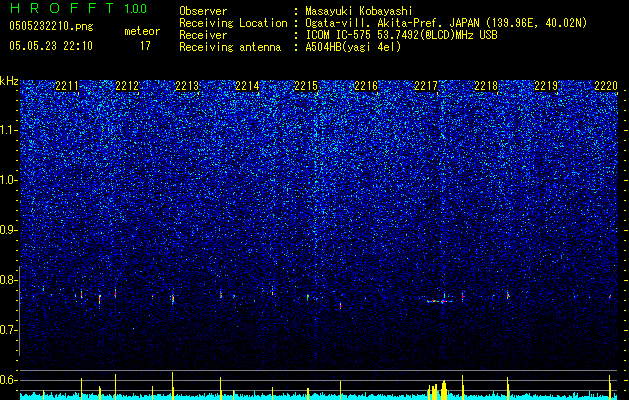Click the 2211 time marker
The image size is (629, 400).
click(x=67, y=86)
